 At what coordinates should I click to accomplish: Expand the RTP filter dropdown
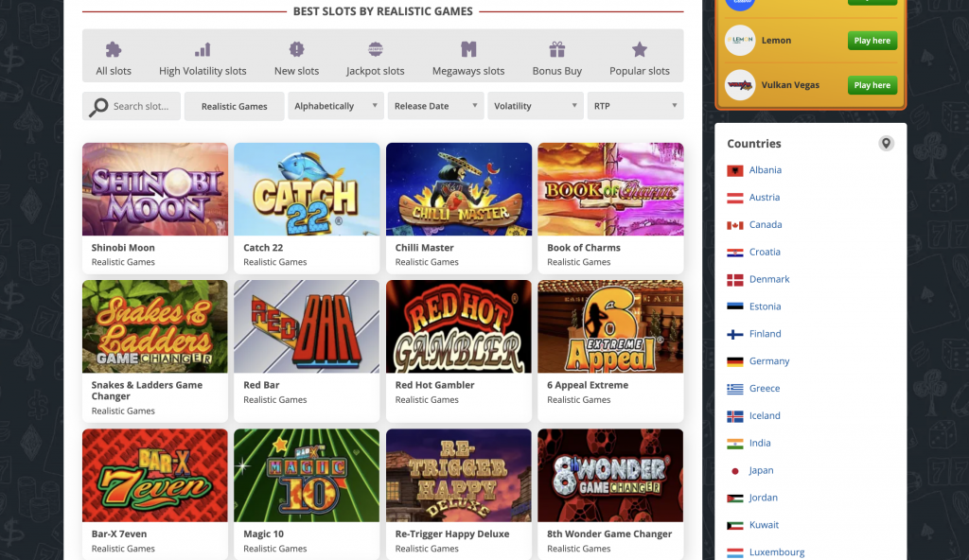click(x=635, y=106)
